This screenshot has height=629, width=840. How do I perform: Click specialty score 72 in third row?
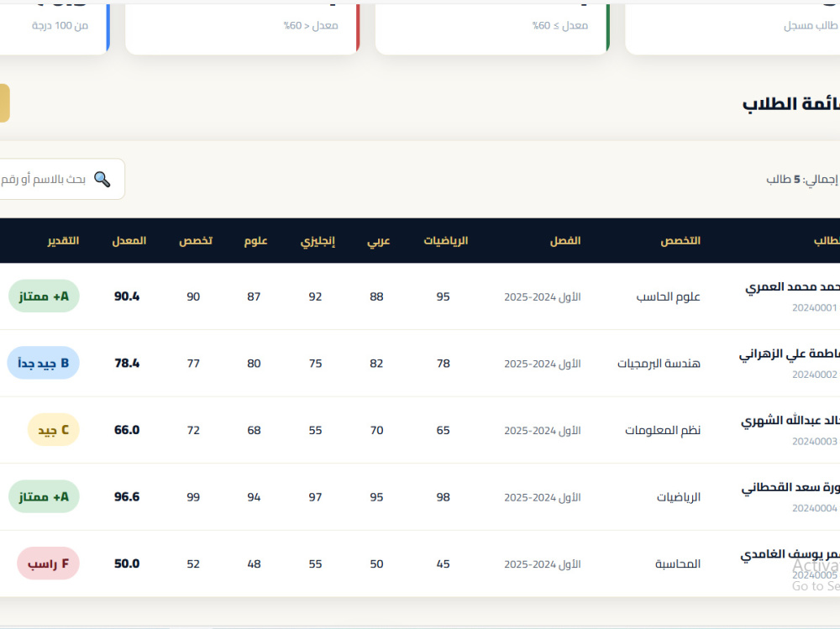[x=193, y=430]
